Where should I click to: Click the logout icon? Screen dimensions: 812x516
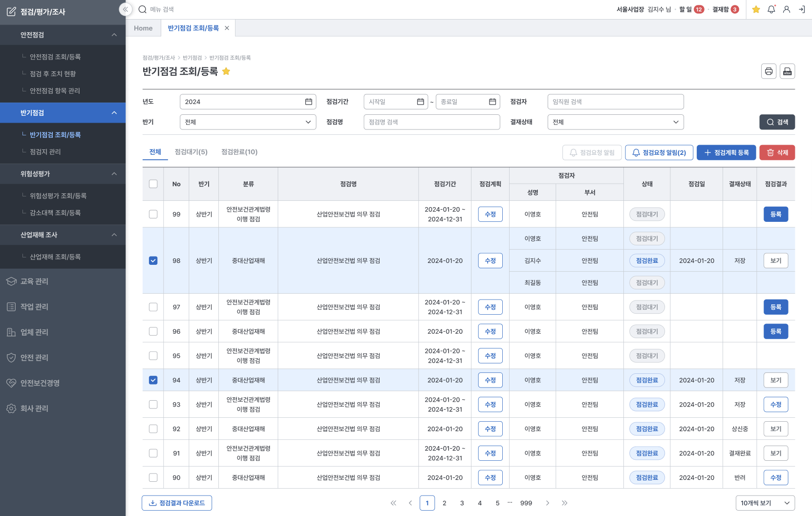coord(802,9)
